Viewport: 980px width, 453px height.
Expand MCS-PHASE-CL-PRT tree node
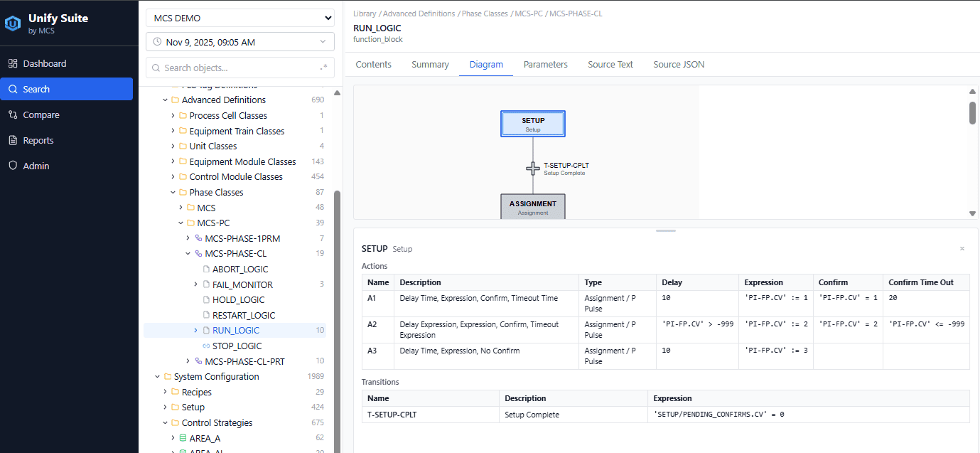[188, 361]
